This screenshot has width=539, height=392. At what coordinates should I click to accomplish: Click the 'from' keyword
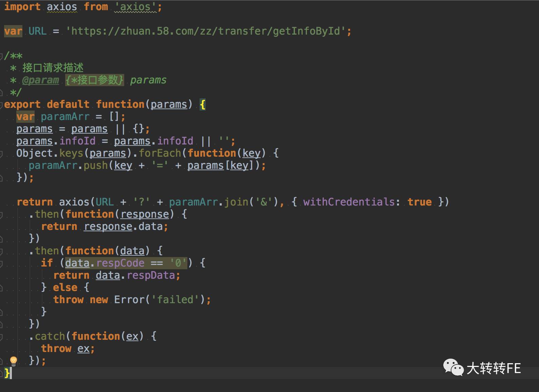pyautogui.click(x=96, y=7)
